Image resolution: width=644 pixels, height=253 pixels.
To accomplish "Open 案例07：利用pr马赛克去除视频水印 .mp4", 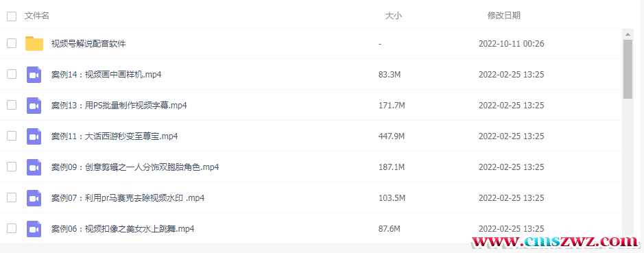I will tap(128, 198).
